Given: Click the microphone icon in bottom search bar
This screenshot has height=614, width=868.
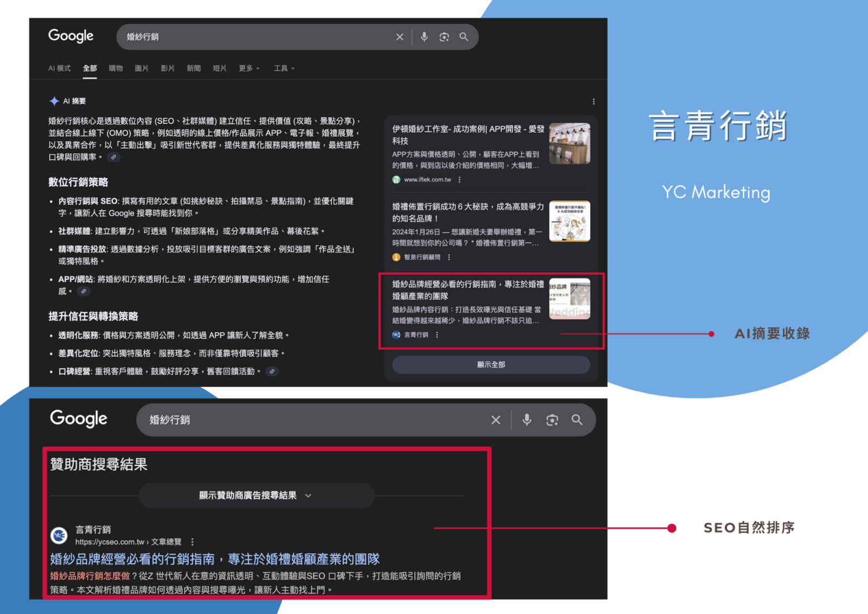Looking at the screenshot, I should [x=527, y=420].
